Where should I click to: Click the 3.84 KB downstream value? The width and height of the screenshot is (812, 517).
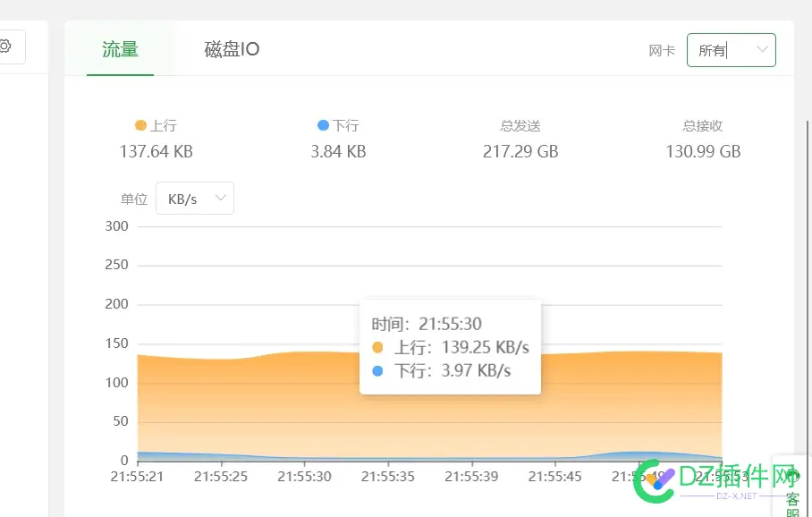338,152
